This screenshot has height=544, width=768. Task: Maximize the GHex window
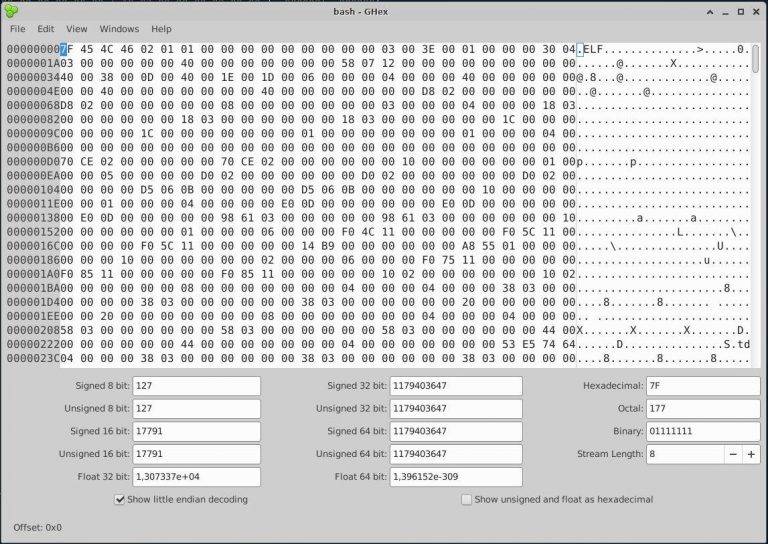point(741,12)
